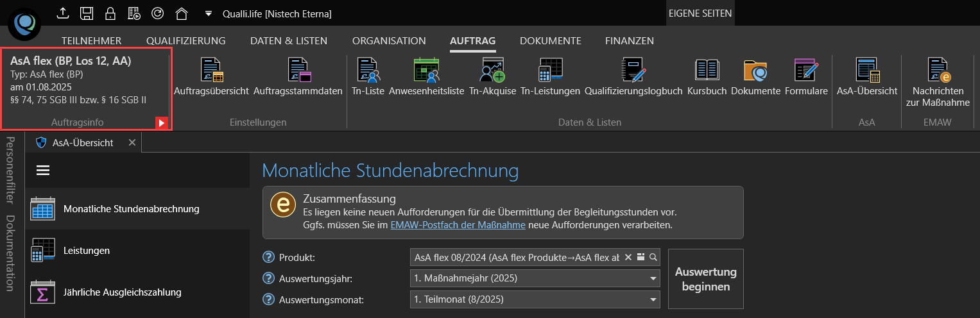Clear the Produkt field with X
The width and height of the screenshot is (980, 318).
pyautogui.click(x=628, y=258)
